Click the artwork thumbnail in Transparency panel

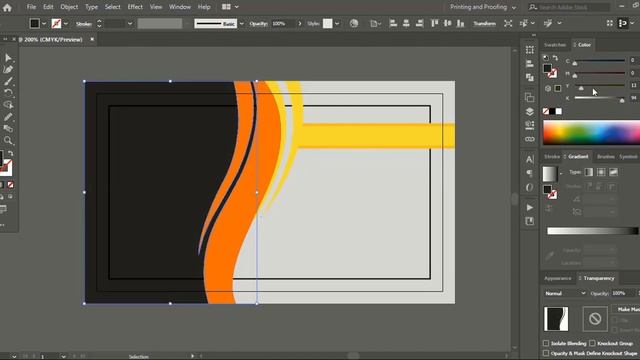pos(556,319)
